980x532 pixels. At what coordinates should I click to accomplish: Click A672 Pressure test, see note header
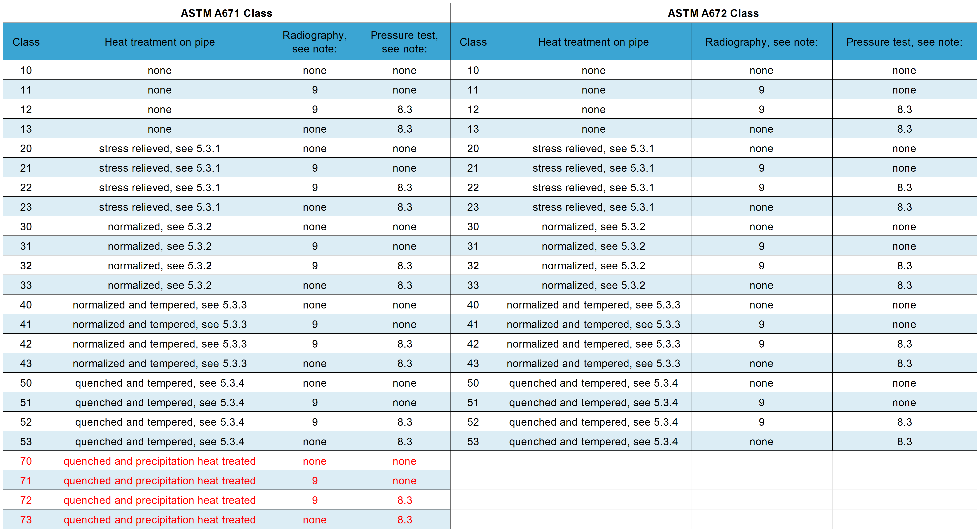click(904, 41)
